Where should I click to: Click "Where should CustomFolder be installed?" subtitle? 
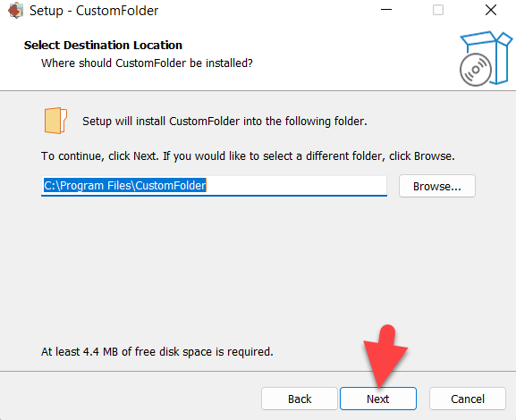pos(147,63)
